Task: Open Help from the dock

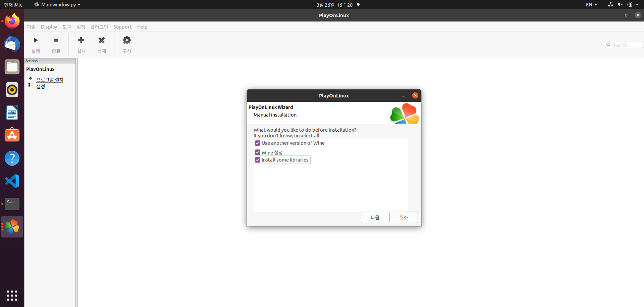Action: click(12, 158)
